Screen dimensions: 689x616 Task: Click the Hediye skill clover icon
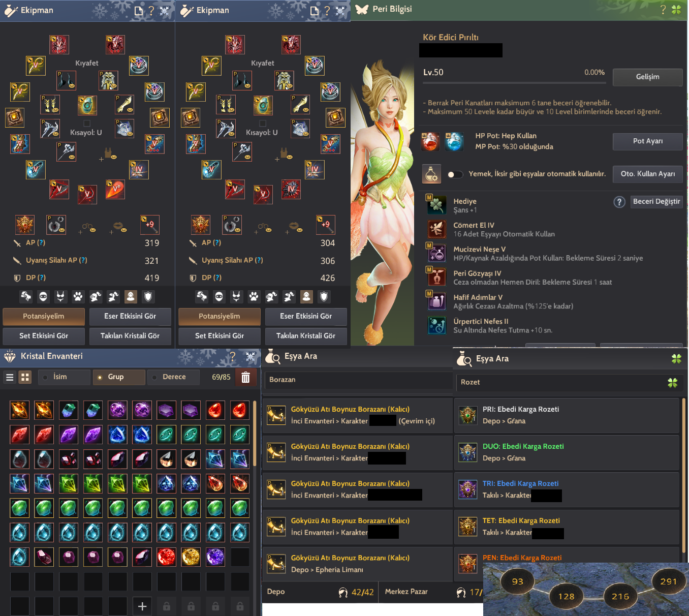(436, 204)
